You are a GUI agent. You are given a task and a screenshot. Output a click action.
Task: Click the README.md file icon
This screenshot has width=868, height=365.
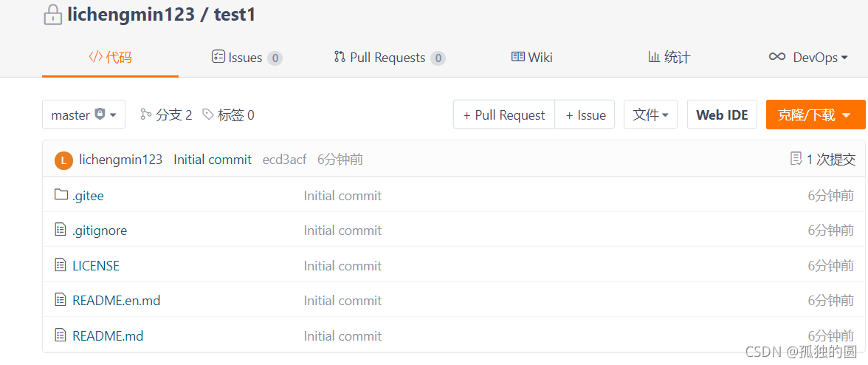61,335
